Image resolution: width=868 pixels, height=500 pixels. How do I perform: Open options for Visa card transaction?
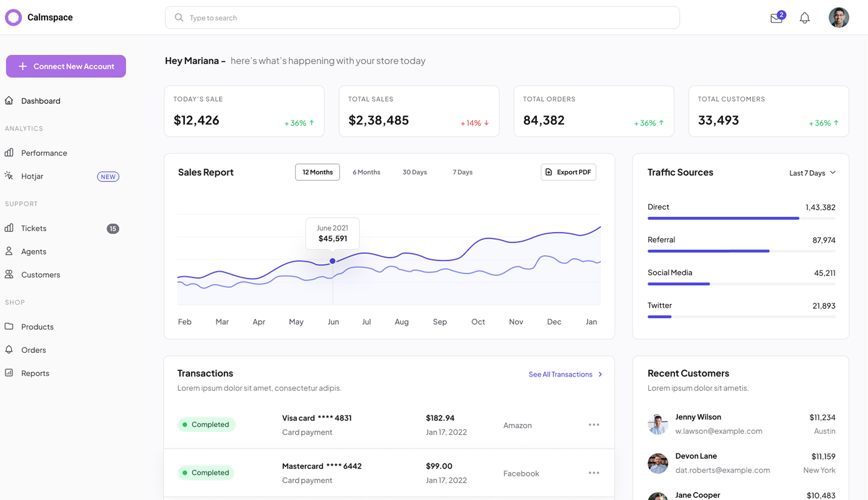point(593,425)
